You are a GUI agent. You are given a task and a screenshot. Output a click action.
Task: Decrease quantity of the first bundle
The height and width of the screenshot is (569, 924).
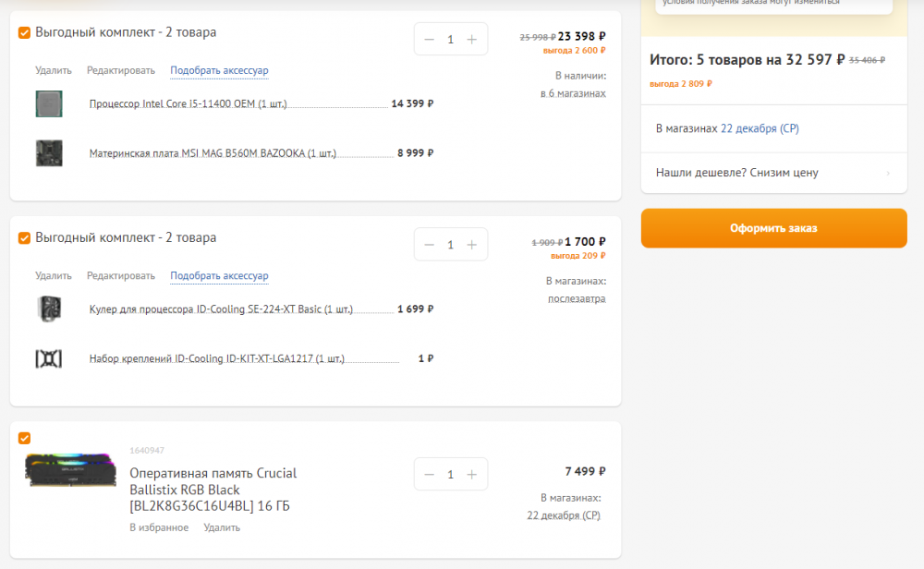429,39
